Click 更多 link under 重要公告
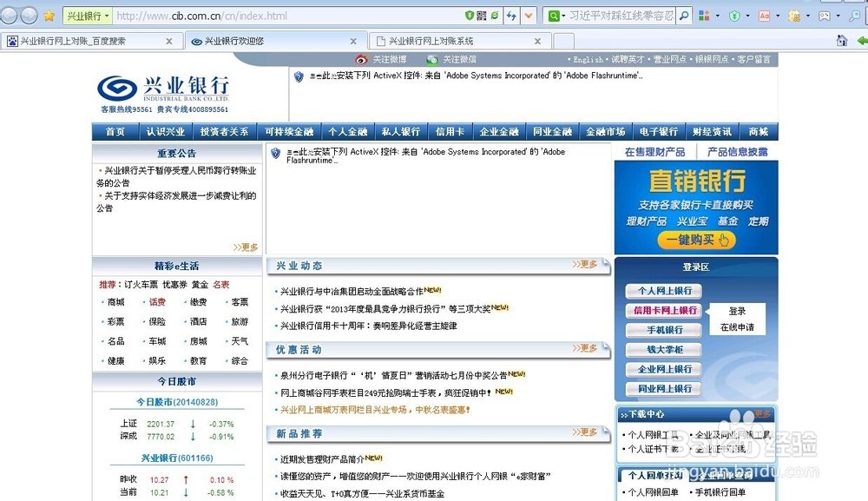This screenshot has height=501, width=868. pos(246,247)
